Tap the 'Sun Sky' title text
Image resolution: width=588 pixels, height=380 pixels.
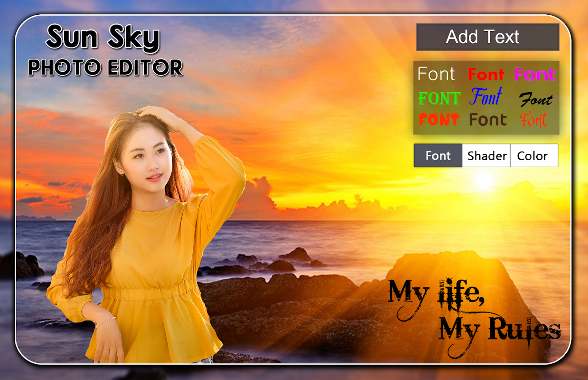point(103,38)
